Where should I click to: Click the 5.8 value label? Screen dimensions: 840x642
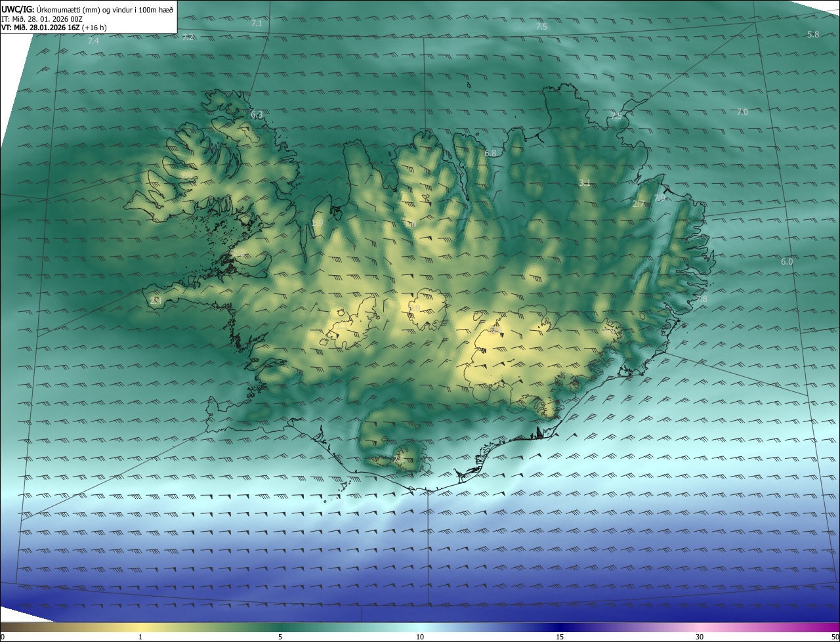(813, 34)
